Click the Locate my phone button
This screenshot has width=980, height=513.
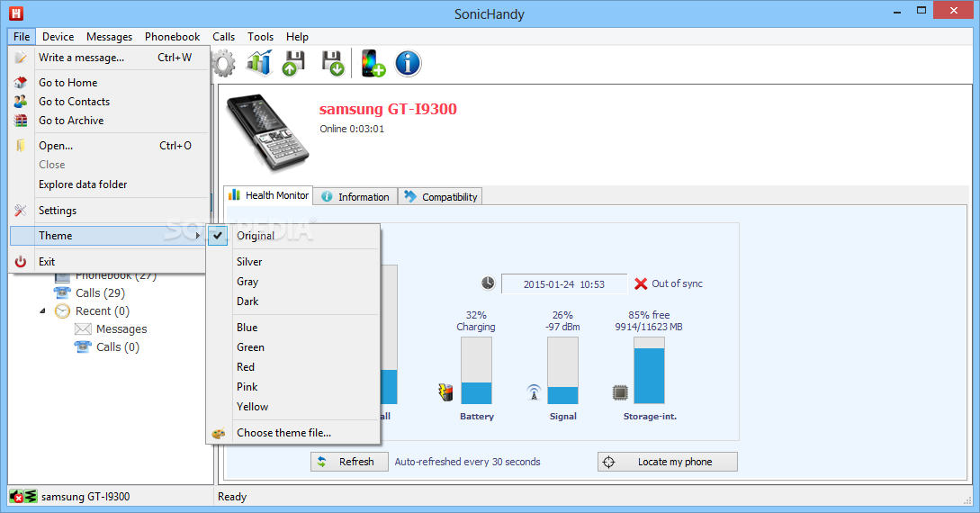(x=668, y=462)
